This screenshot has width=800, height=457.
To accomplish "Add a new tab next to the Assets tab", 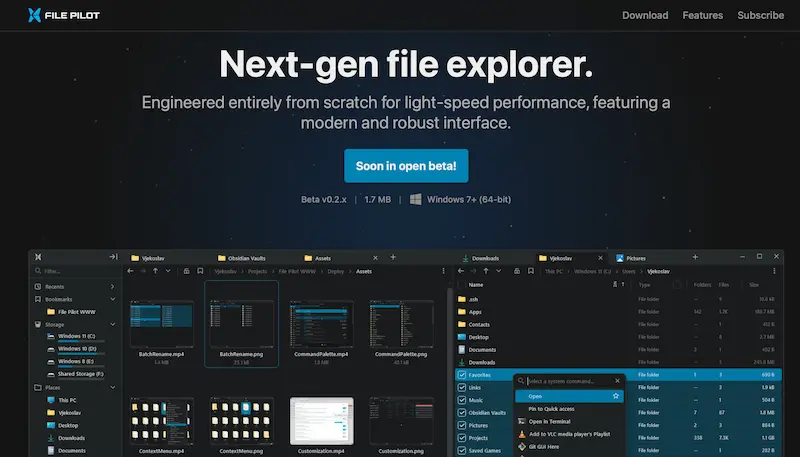I will click(393, 258).
